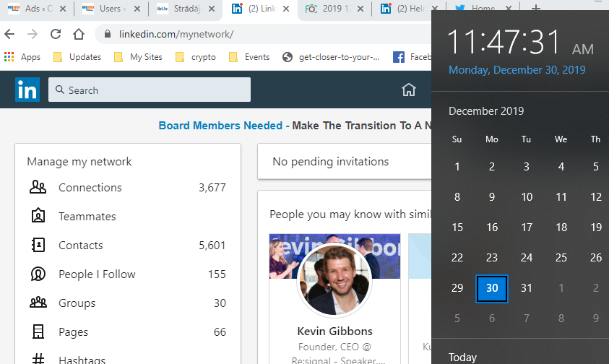
Task: Open the LinkedIn Home icon
Action: [x=409, y=90]
